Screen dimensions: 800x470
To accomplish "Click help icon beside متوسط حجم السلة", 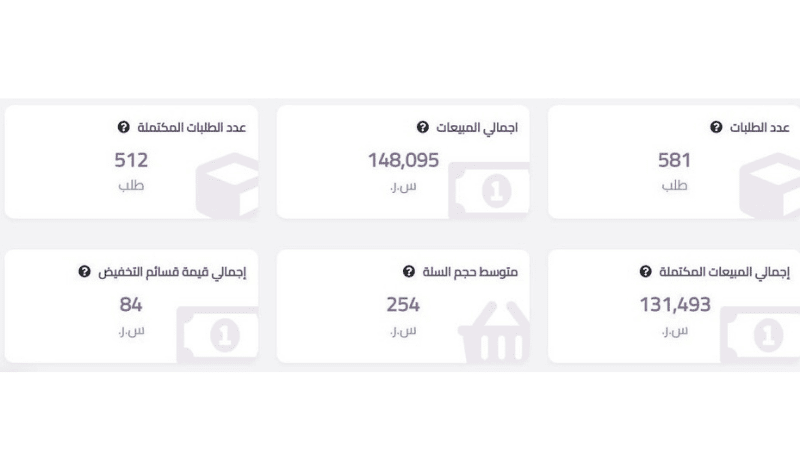I will (409, 271).
